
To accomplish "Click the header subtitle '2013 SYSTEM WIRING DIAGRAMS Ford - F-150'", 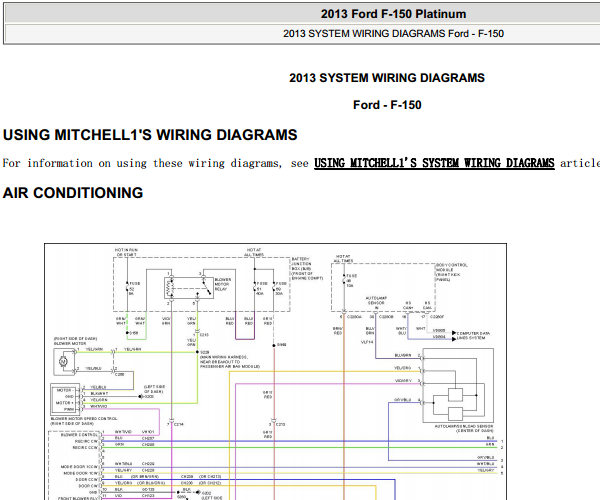I will [393, 34].
